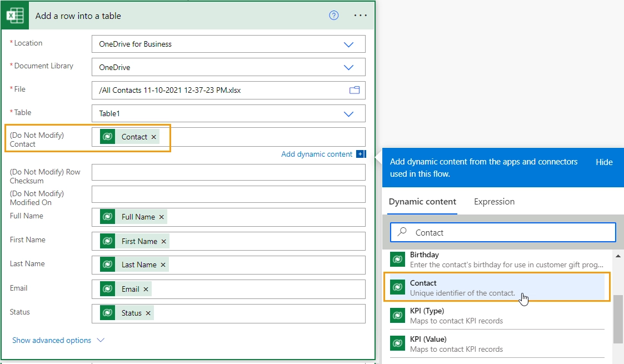Open help for Add a row action
This screenshot has height=364, width=624.
pos(333,16)
